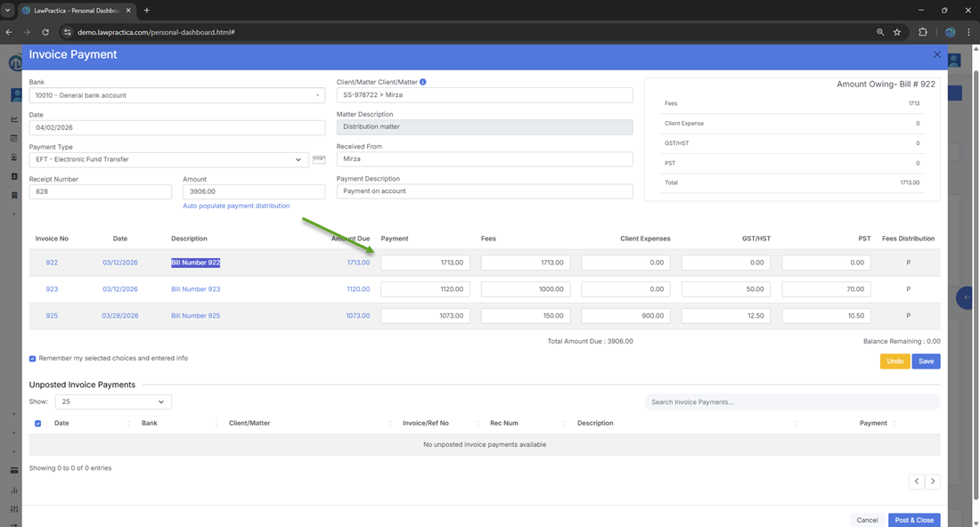The height and width of the screenshot is (527, 980).
Task: Click the info icon next to Client/Matter
Action: pos(423,82)
